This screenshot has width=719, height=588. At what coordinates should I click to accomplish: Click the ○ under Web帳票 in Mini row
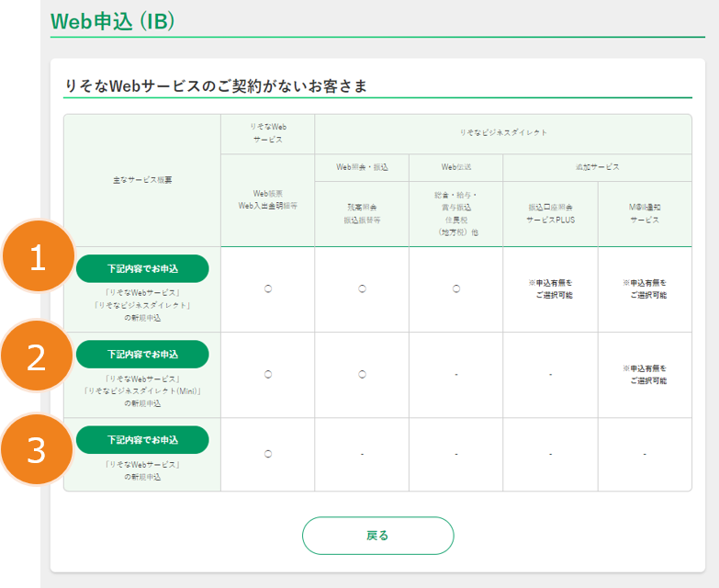[x=268, y=375]
